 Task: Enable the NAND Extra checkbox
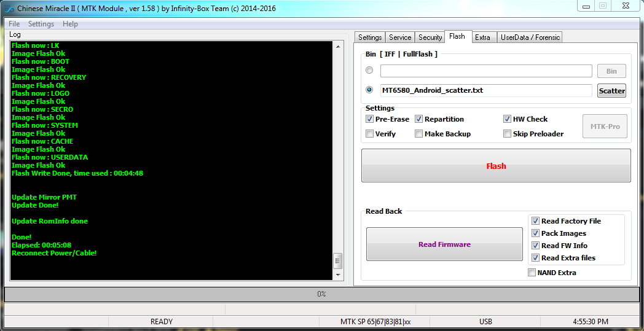click(532, 273)
